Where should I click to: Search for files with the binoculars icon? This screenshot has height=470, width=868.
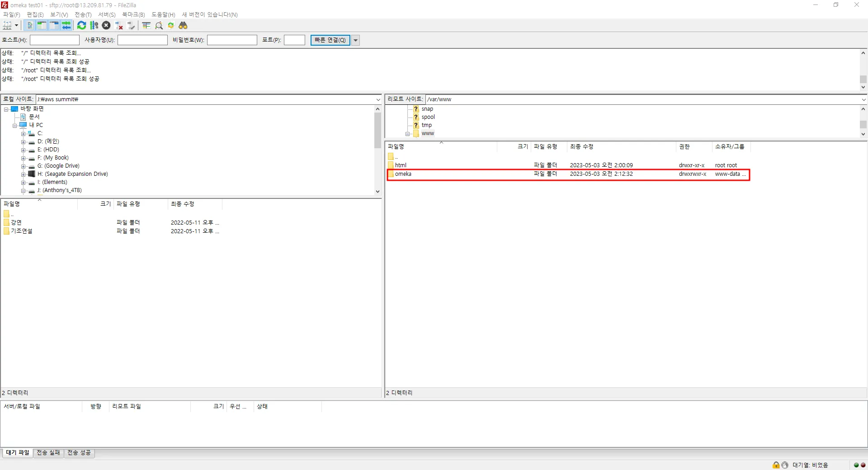coord(183,25)
